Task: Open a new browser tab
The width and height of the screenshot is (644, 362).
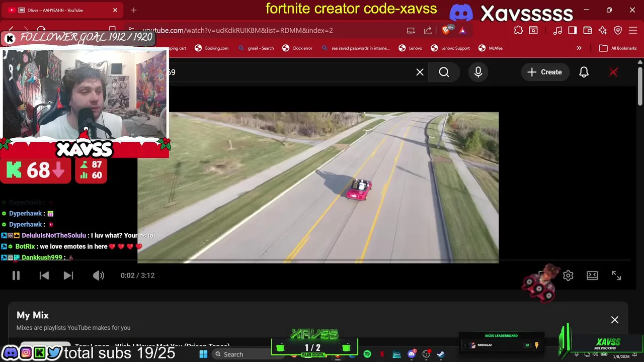Action: coord(134,10)
